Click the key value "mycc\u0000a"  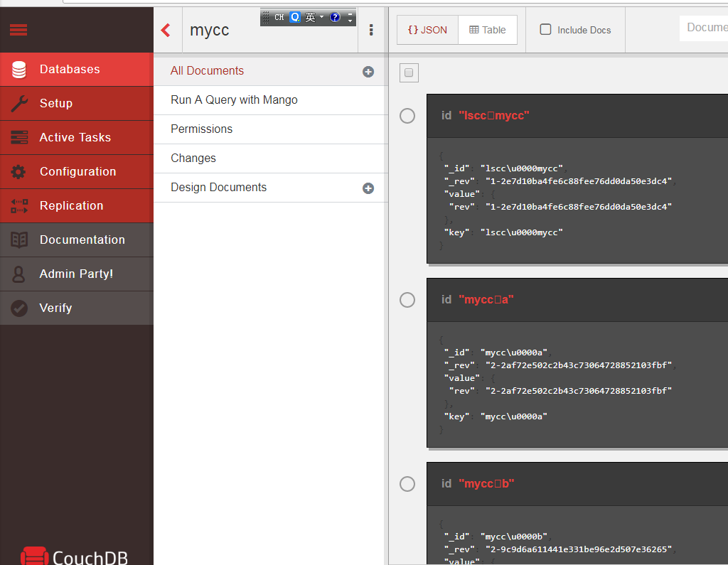[514, 416]
